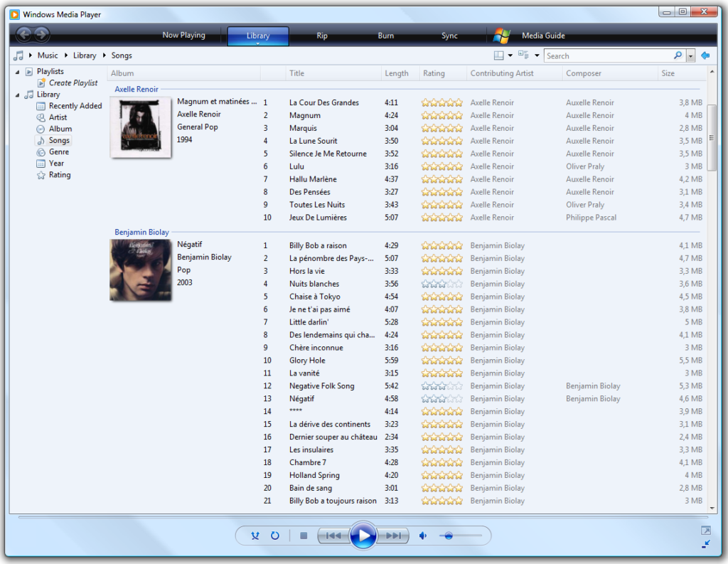Go back with the Back arrow button
This screenshot has height=564, width=728.
(25, 34)
